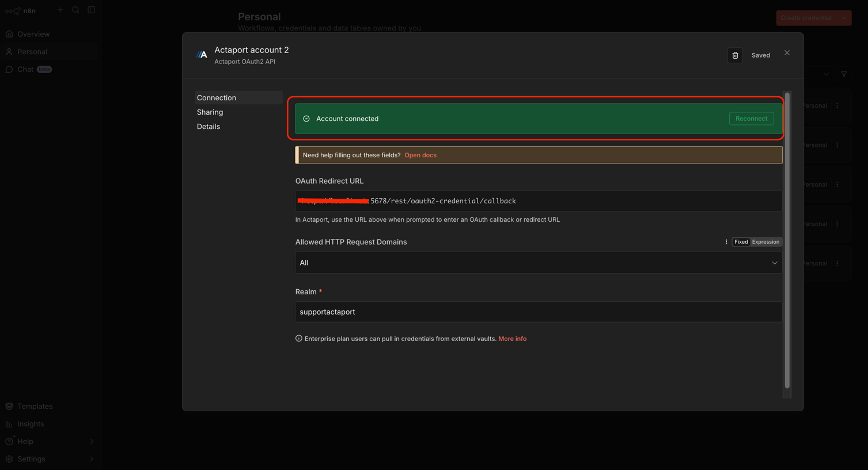The height and width of the screenshot is (470, 868).
Task: Click the OAuth Redirect URL field
Action: (539, 201)
